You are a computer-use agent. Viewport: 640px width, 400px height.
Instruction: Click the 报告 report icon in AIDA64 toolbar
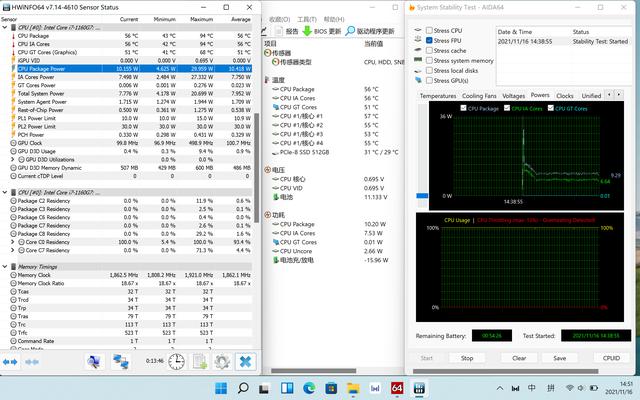coord(279,31)
